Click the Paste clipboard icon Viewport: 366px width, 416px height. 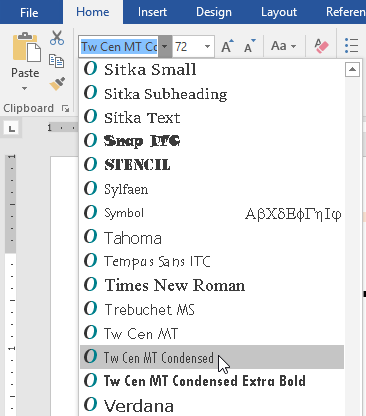coord(26,47)
